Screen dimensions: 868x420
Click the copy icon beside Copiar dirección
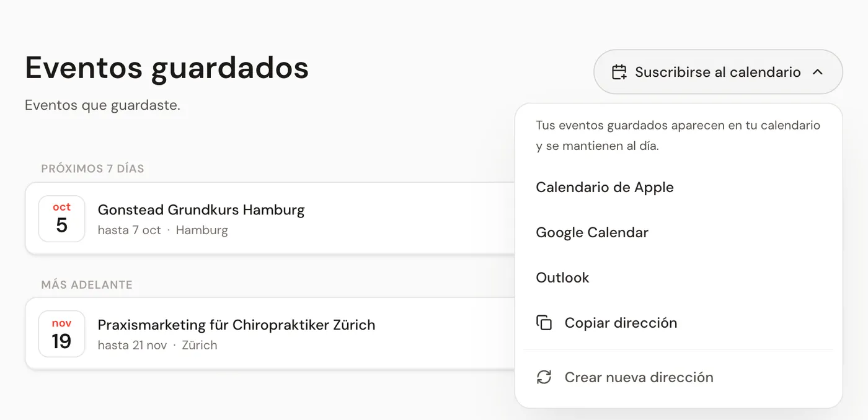click(x=544, y=323)
